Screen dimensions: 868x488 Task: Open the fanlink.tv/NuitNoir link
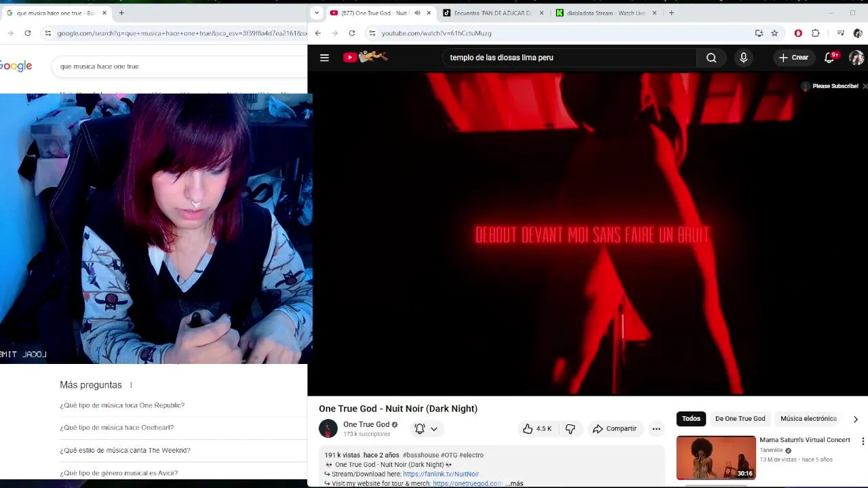(441, 474)
